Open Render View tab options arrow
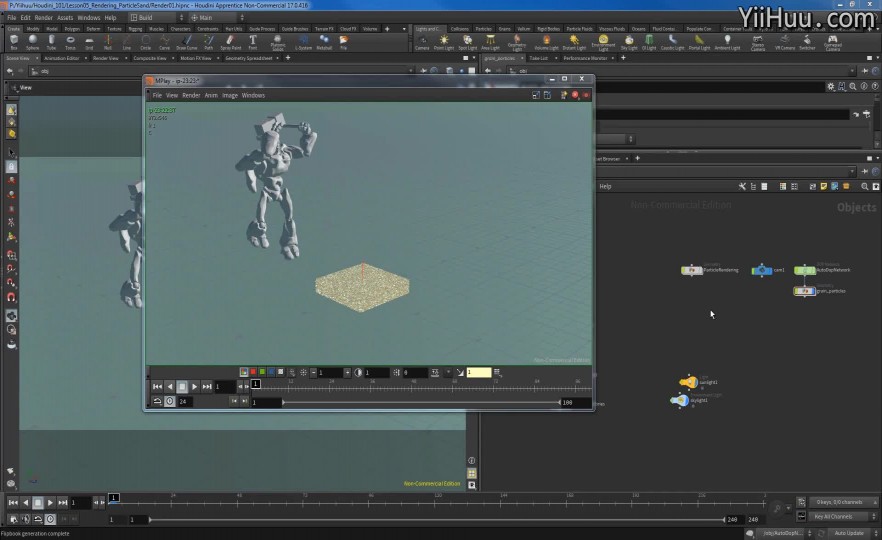This screenshot has height=540, width=882. point(126,58)
